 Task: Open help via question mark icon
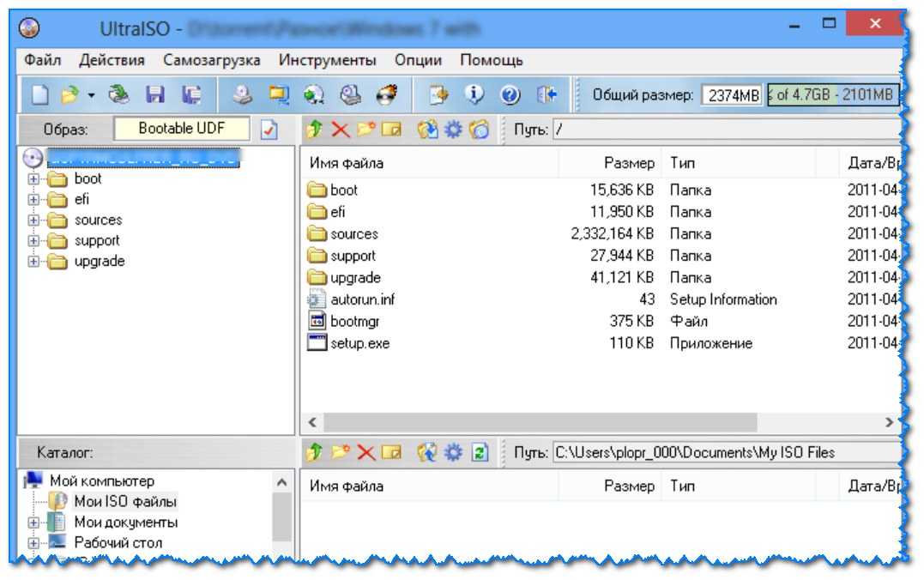(x=510, y=94)
